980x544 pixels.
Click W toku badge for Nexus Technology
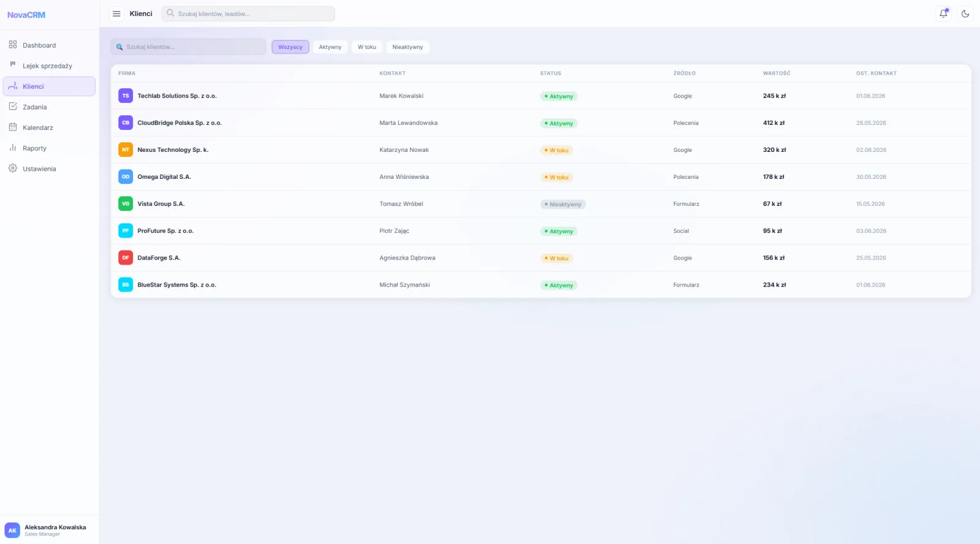(556, 151)
